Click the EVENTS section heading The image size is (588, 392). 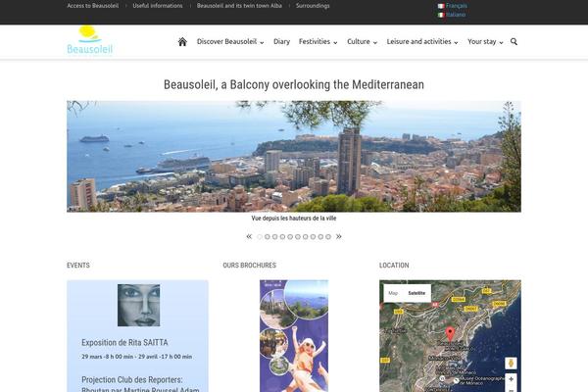tap(78, 266)
